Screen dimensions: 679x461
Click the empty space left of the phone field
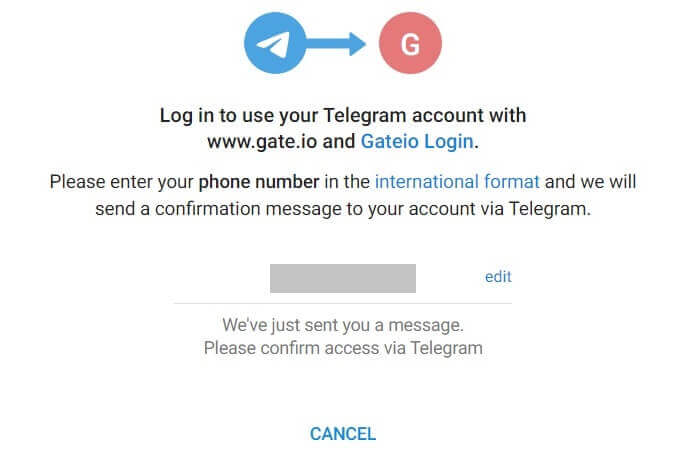tap(220, 278)
